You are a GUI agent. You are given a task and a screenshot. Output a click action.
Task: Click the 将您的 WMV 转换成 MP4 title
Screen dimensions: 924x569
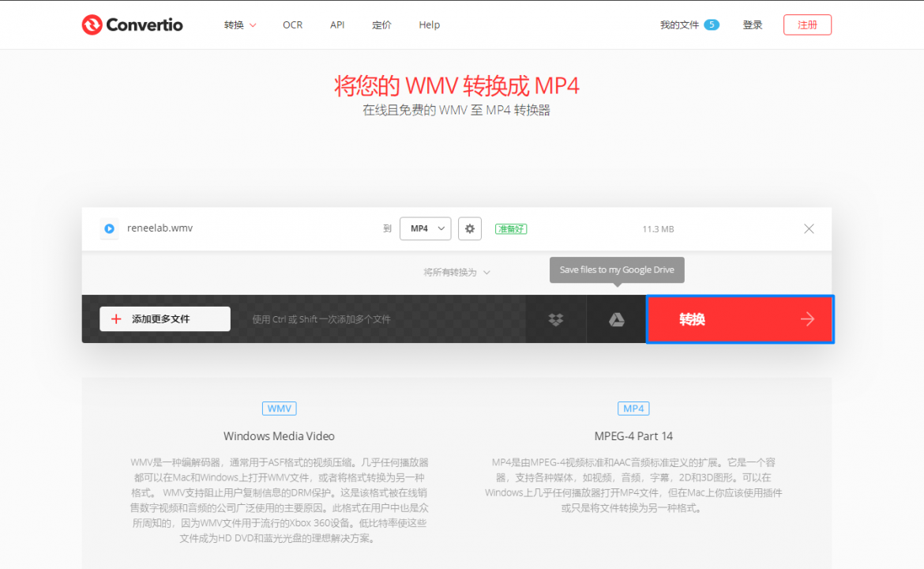coord(456,86)
